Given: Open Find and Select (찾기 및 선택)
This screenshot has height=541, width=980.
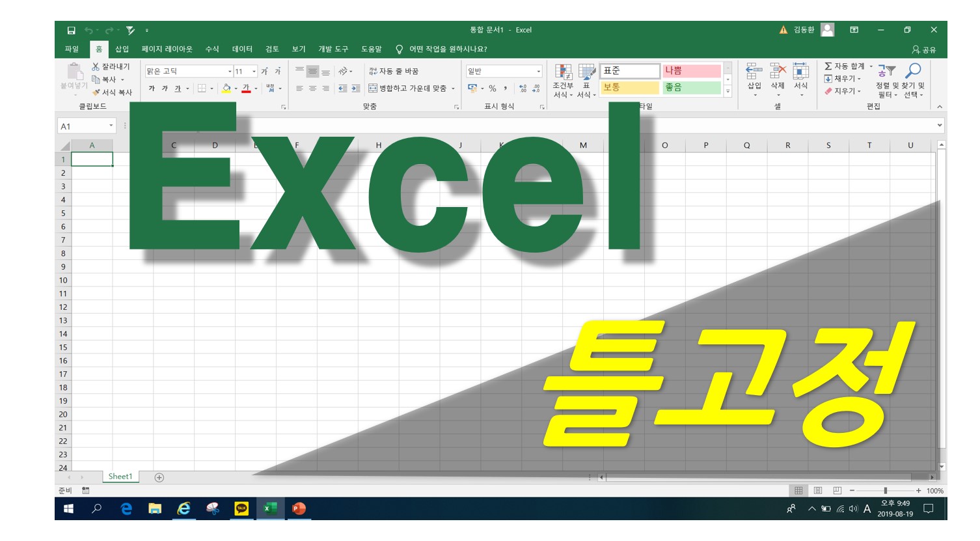Looking at the screenshot, I should click(x=913, y=81).
